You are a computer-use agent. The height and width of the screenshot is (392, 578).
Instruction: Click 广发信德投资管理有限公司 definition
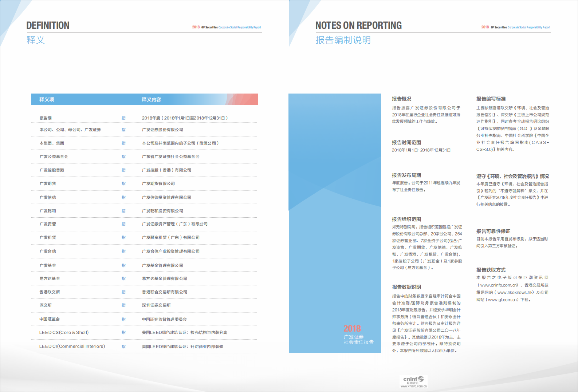(166, 197)
